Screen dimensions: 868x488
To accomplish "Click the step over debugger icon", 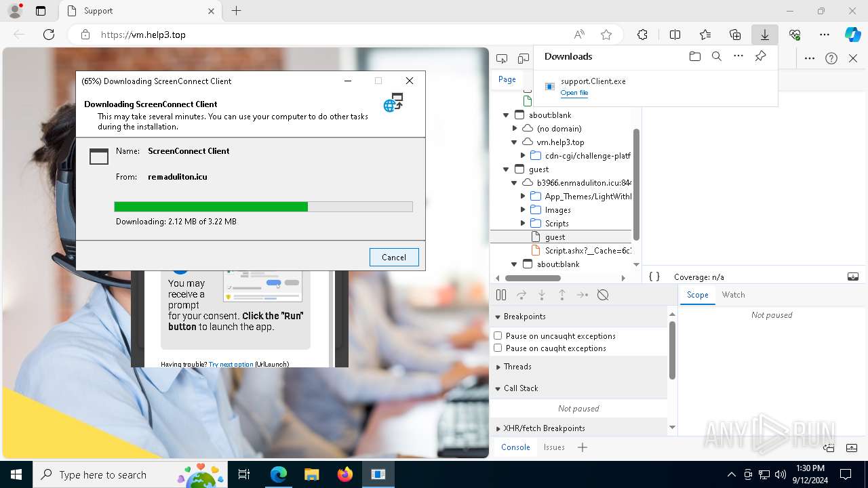I will point(521,295).
